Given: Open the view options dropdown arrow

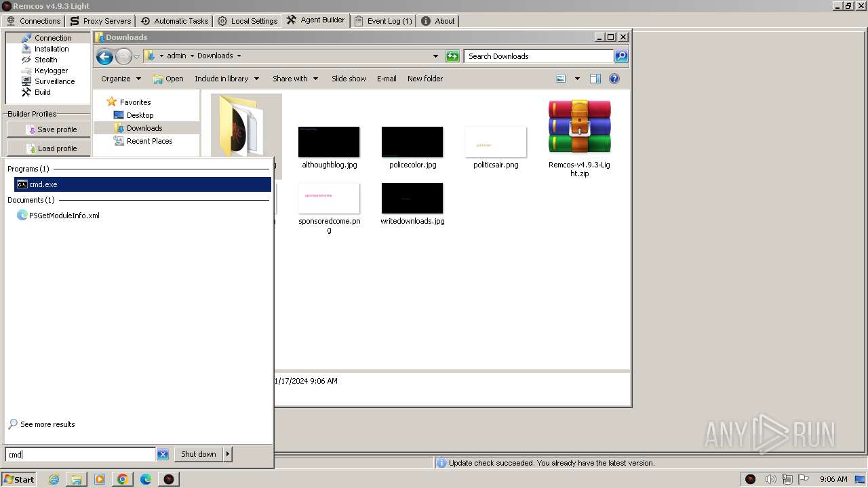Looking at the screenshot, I should [x=577, y=79].
